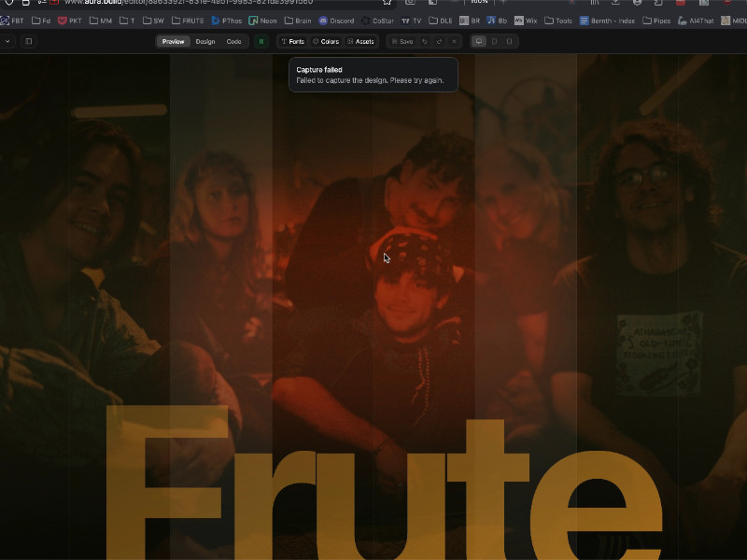Switch to tablet viewport preview

coord(494,41)
